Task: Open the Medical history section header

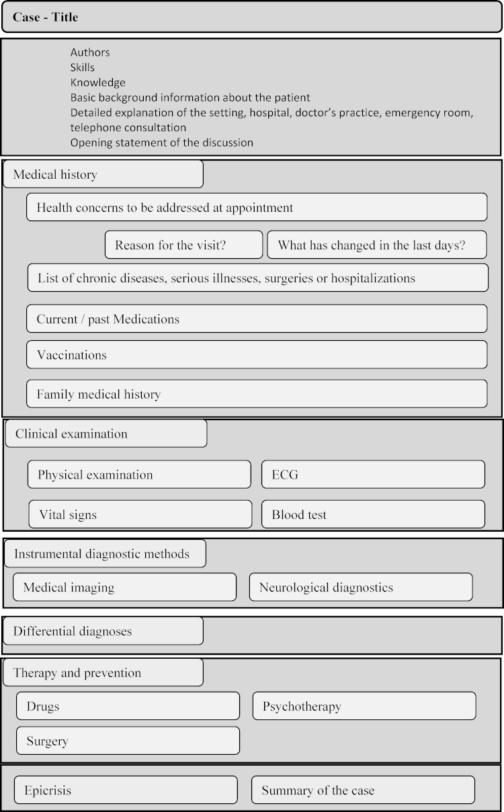Action: point(103,175)
